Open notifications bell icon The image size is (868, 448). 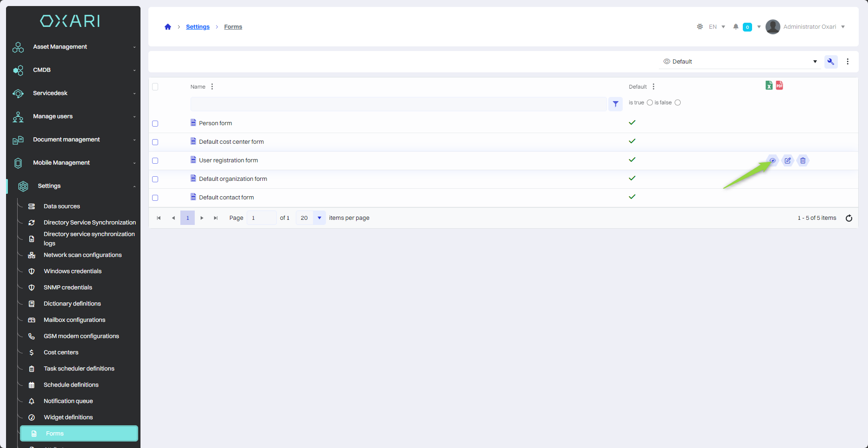click(x=736, y=27)
